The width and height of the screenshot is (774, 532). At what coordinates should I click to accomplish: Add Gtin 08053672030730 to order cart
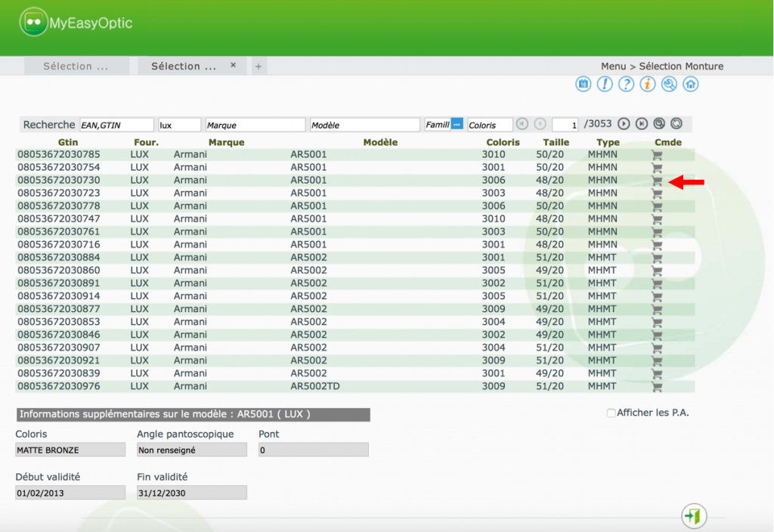point(657,180)
